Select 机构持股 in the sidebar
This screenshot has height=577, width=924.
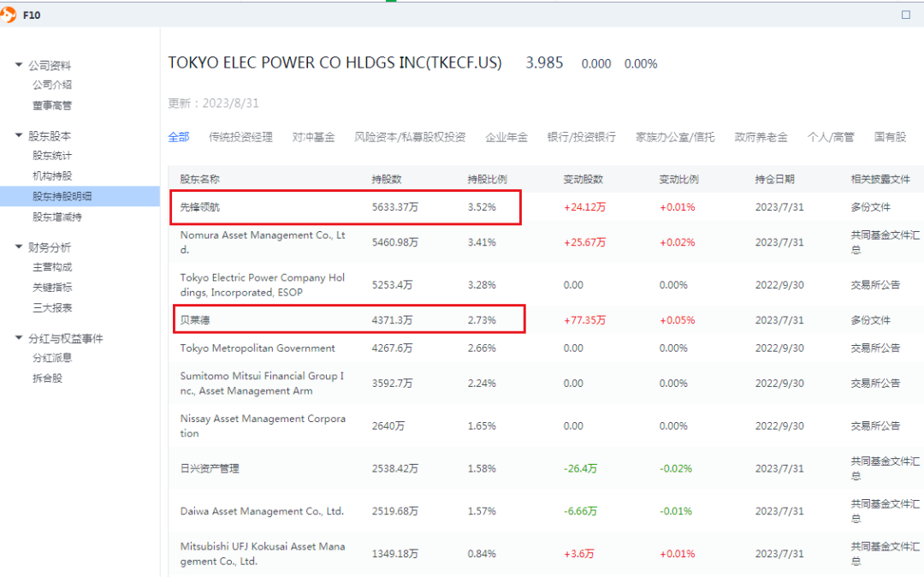[x=52, y=175]
